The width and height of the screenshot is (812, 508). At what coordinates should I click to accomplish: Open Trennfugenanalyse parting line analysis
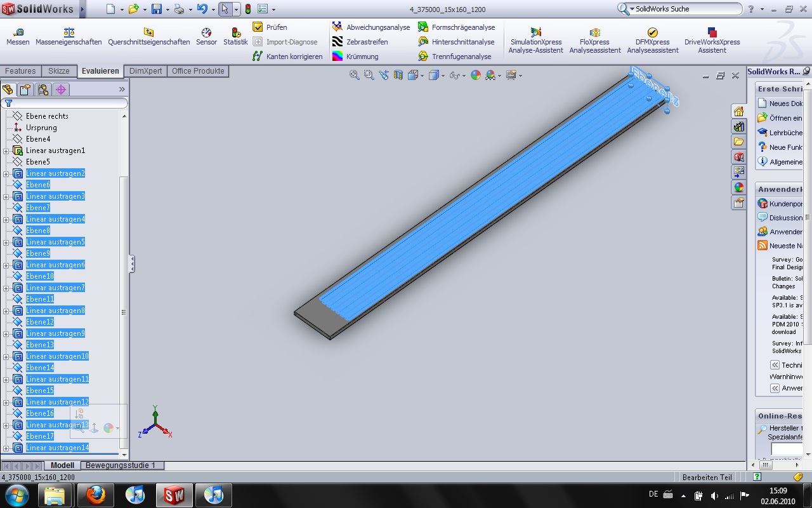455,57
